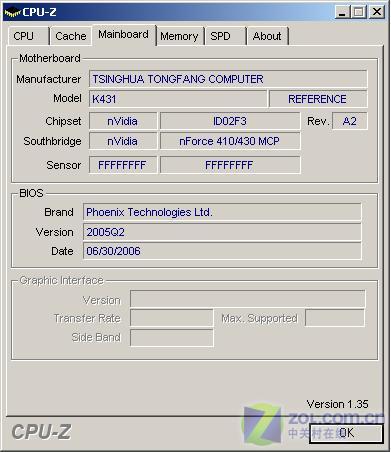Show the About tab

pos(267,36)
